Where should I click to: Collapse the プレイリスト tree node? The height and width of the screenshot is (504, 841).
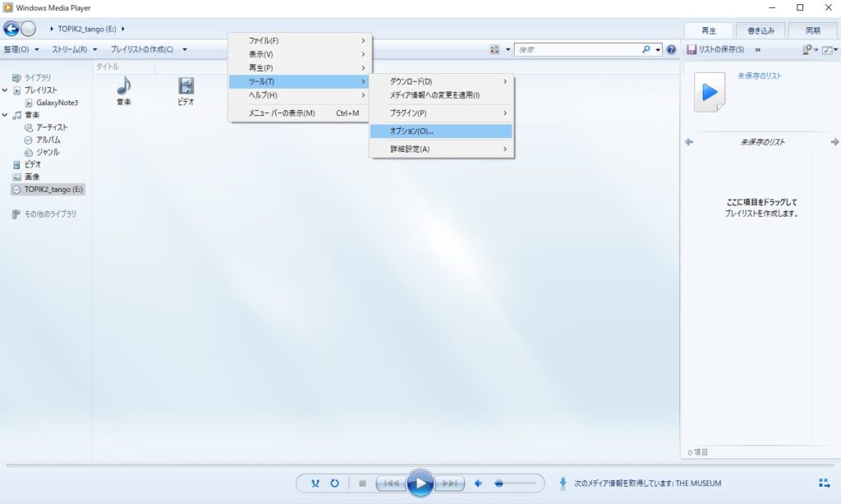(5, 90)
